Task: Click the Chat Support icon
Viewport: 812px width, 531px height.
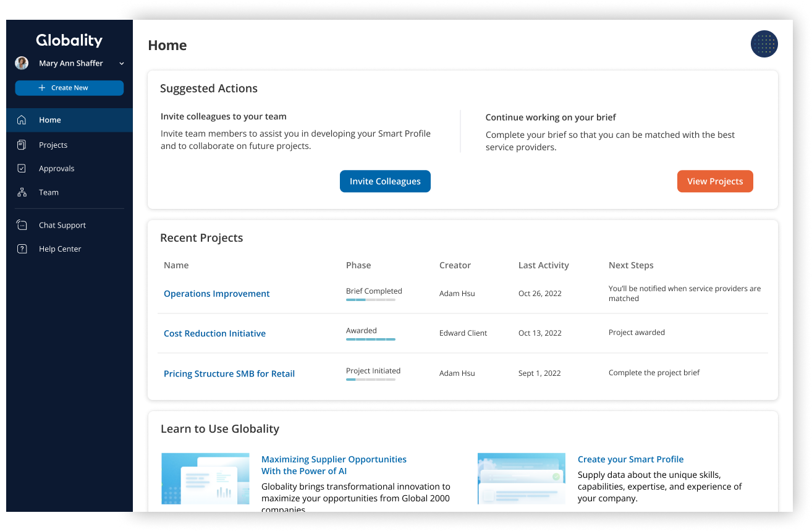Action: (x=22, y=225)
